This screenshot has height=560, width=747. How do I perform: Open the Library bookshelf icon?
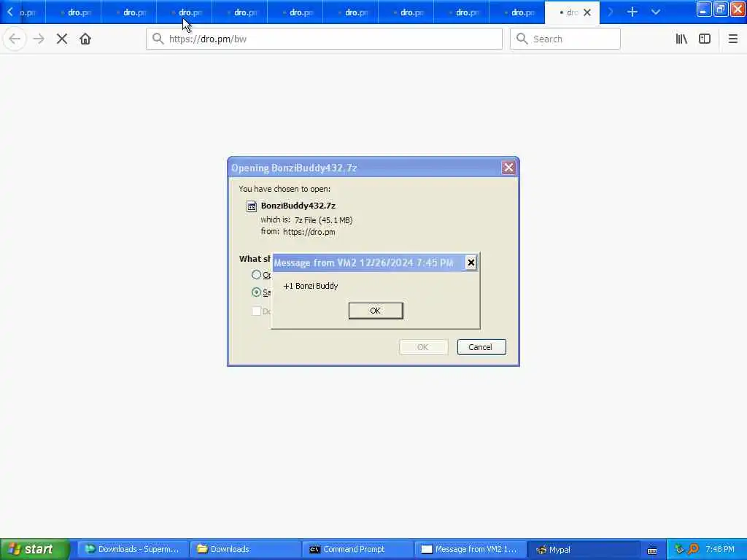coord(681,39)
